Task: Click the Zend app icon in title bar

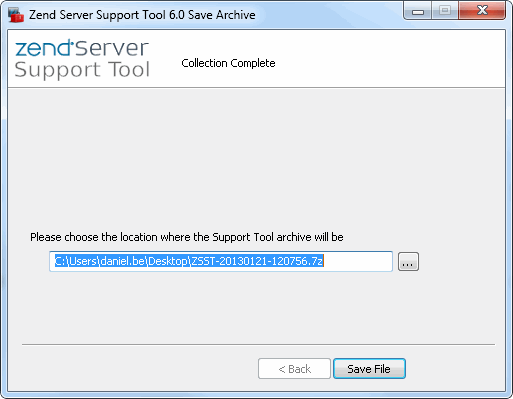Action: pyautogui.click(x=16, y=15)
